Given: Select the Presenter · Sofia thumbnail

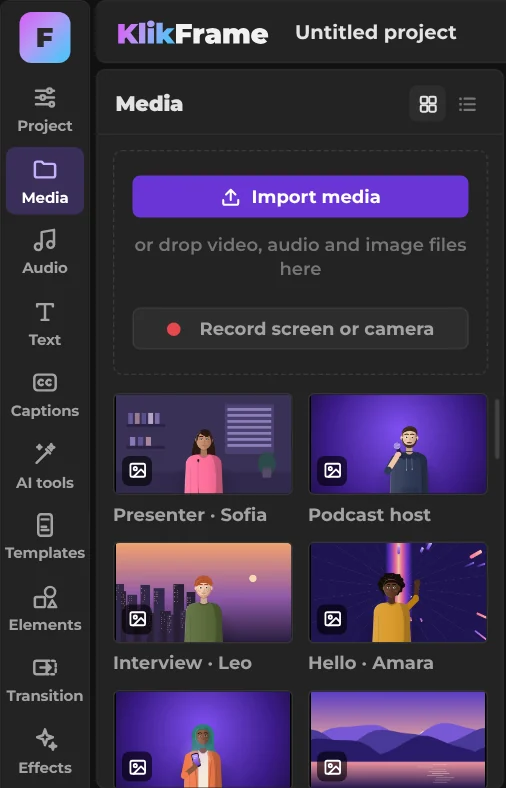Looking at the screenshot, I should pos(203,444).
